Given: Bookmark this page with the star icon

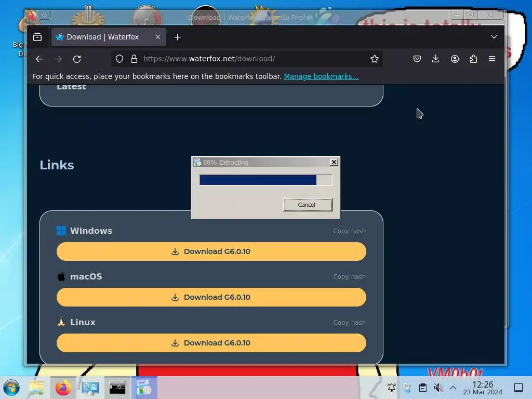Looking at the screenshot, I should (374, 59).
